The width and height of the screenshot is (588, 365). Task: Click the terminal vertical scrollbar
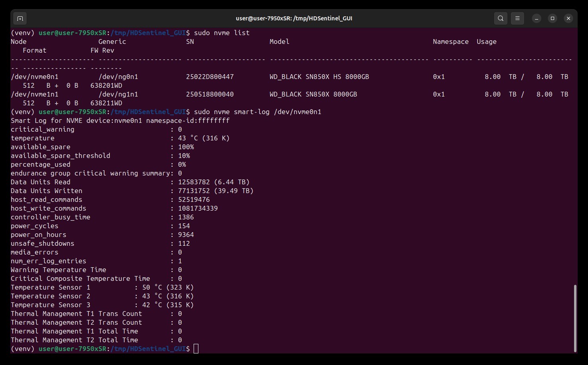pos(575,318)
